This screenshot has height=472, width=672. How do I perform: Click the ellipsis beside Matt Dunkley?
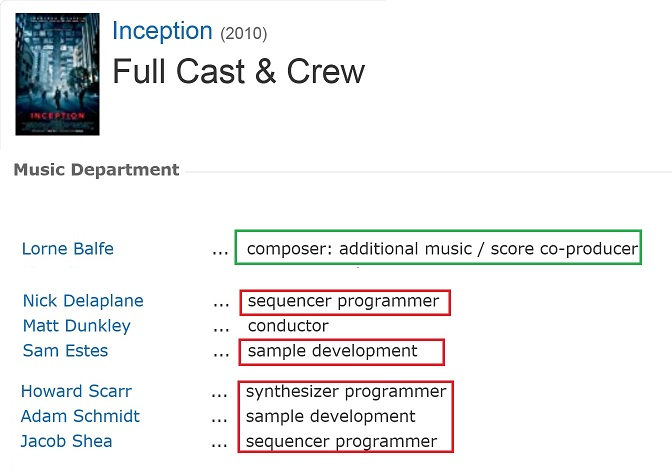point(220,327)
